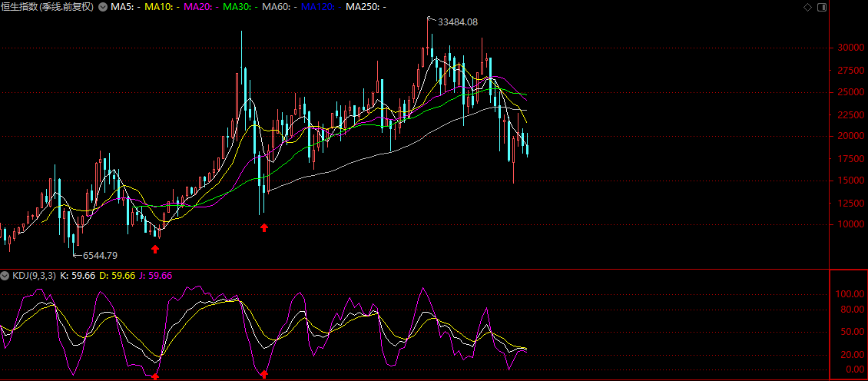Select the yellow MA10 label
The width and height of the screenshot is (868, 381).
point(162,7)
